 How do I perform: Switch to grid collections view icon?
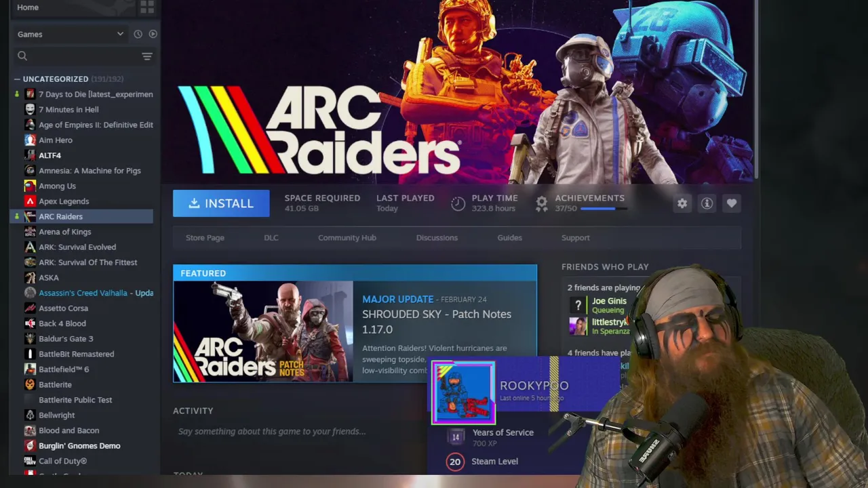(146, 7)
